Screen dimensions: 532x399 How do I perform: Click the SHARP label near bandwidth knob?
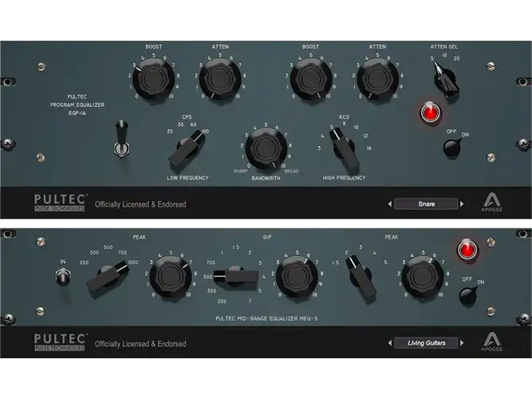tap(240, 171)
